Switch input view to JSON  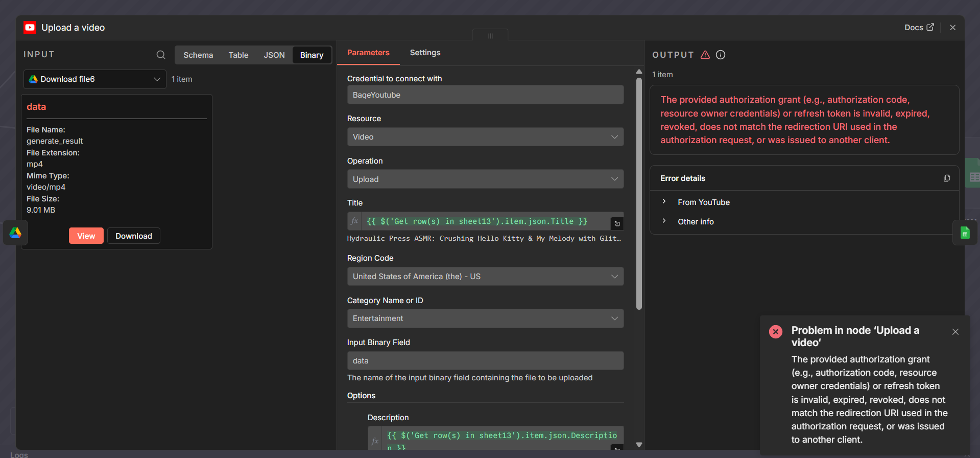tap(274, 55)
